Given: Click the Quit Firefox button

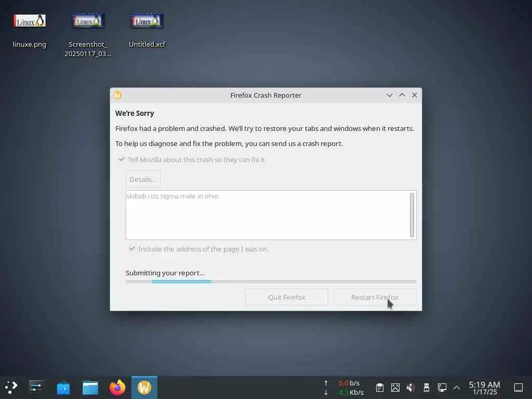Looking at the screenshot, I should (x=287, y=297).
